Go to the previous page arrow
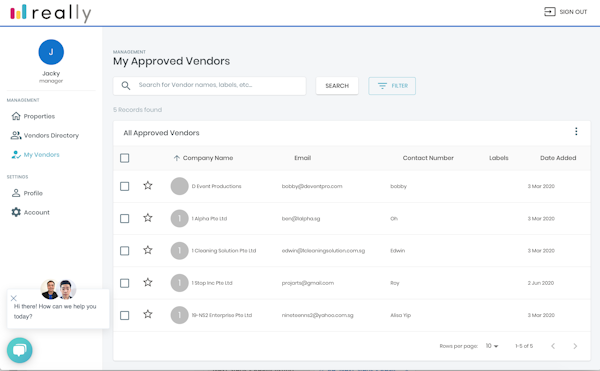The width and height of the screenshot is (600, 371). point(553,346)
